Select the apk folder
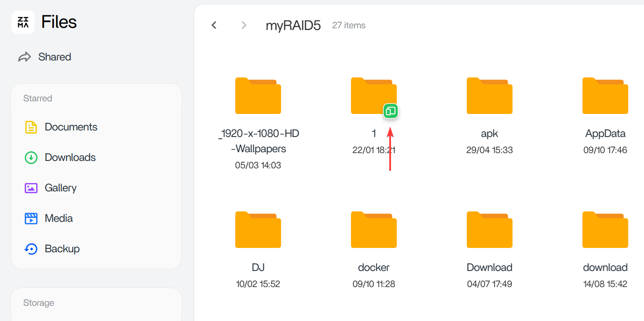Viewport: 644px width, 321px height. pos(489,96)
